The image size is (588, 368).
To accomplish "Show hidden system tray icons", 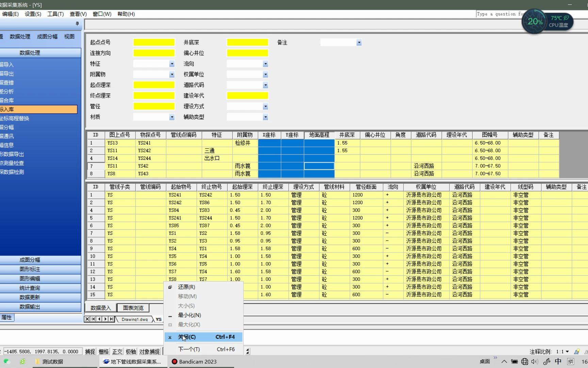I will coord(504,362).
